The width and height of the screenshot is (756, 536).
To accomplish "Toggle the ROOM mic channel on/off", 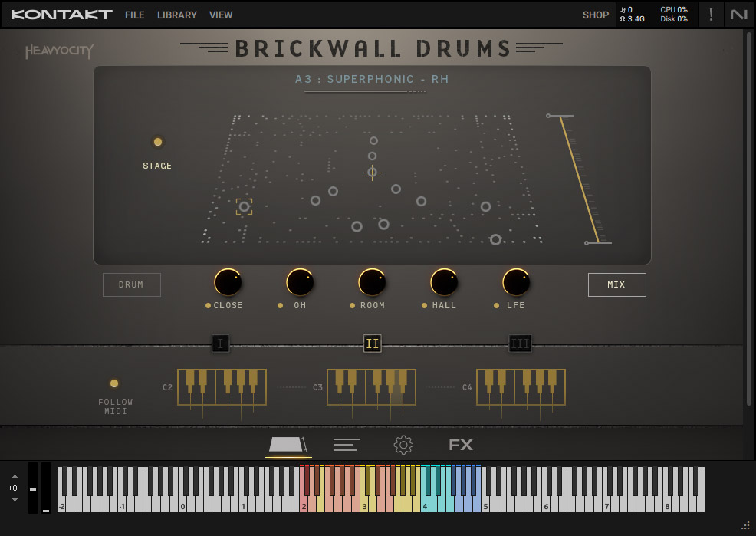I will click(x=353, y=306).
